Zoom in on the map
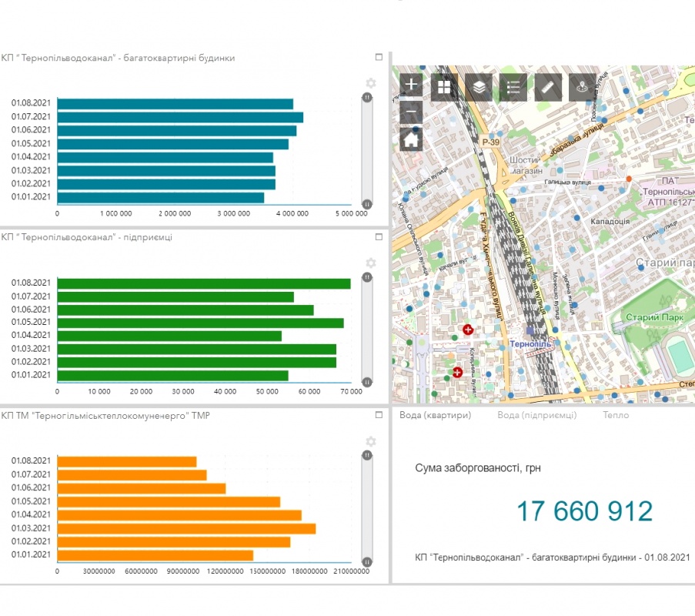695x616 pixels. point(412,84)
